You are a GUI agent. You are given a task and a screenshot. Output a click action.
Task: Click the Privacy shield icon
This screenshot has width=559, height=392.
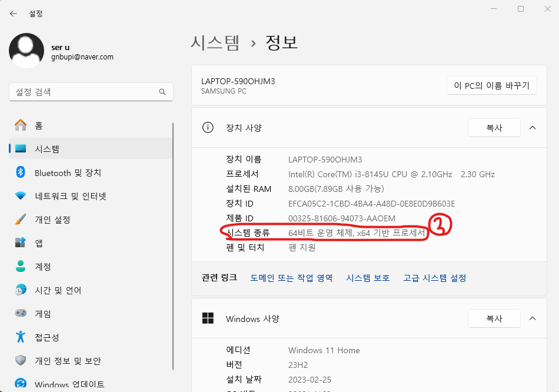21,360
